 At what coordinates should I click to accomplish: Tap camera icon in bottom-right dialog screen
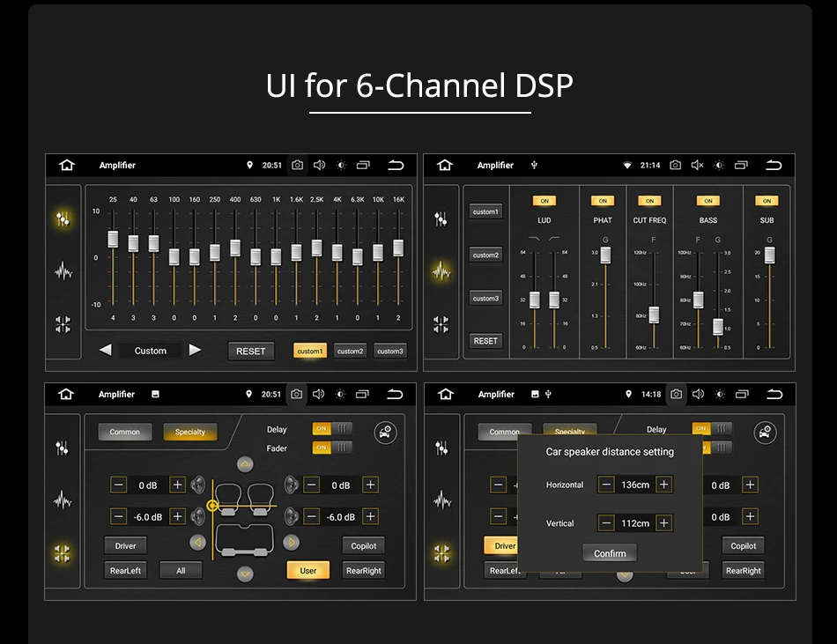click(x=677, y=394)
